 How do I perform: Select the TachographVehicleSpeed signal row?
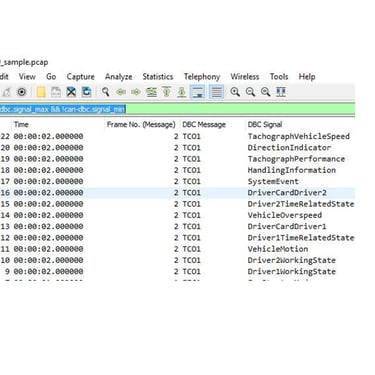coord(177,136)
